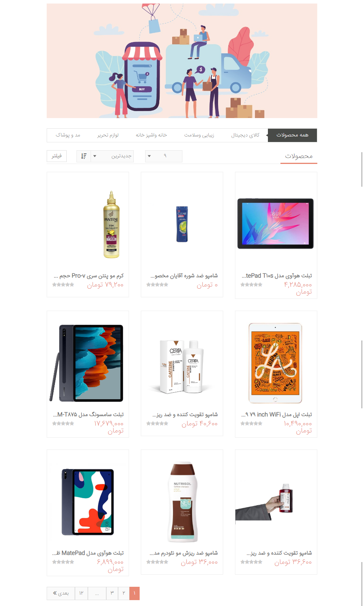Rate the Clear shampoo product stars
This screenshot has width=364, height=606.
point(157,285)
